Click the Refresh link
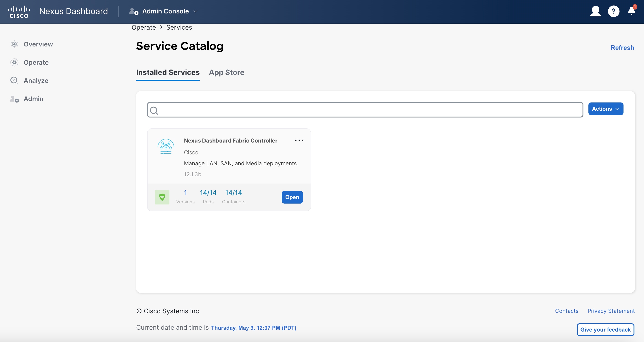This screenshot has width=644, height=342. [622, 48]
